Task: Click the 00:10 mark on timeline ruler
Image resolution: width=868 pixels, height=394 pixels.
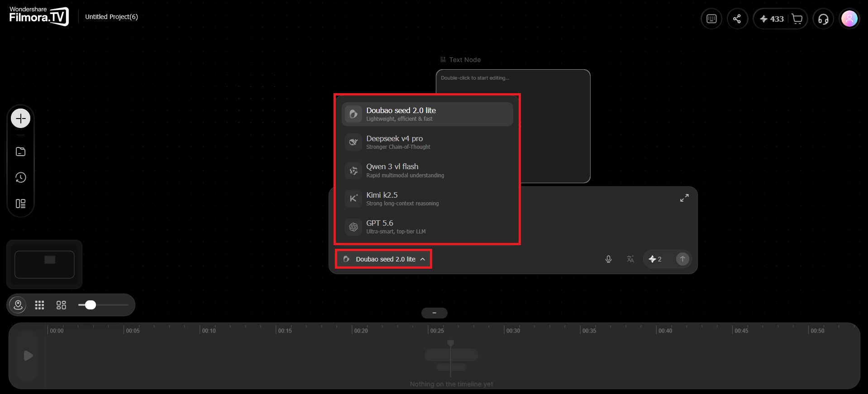Action: (x=209, y=331)
